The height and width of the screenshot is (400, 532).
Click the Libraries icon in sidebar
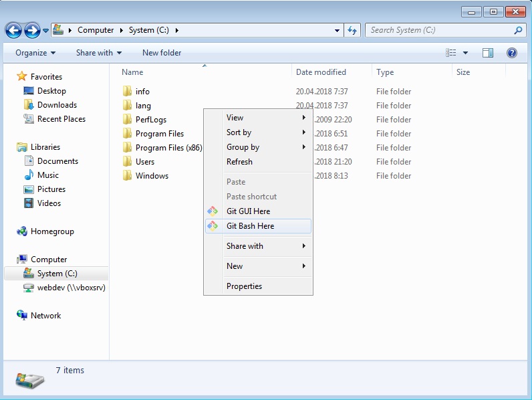click(x=22, y=147)
